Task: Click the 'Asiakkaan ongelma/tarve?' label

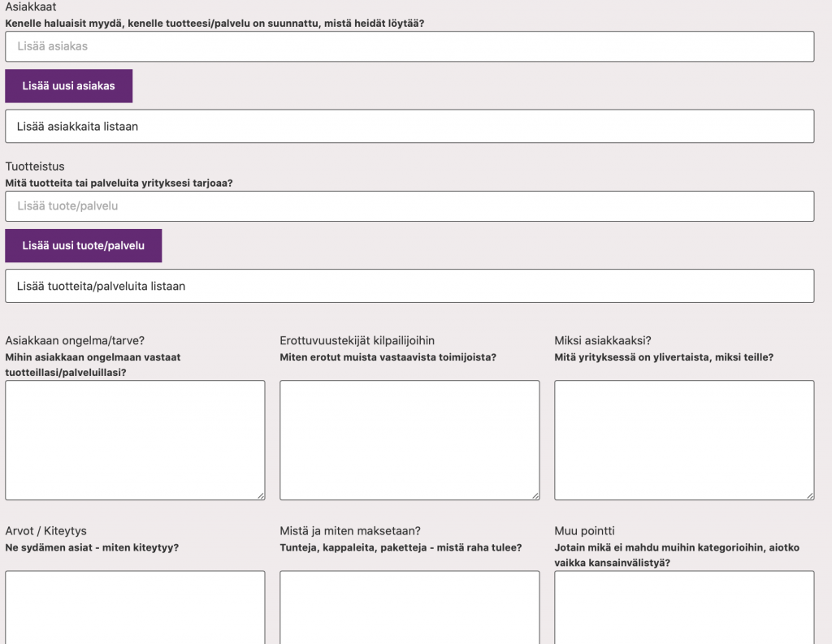Action: pos(75,340)
